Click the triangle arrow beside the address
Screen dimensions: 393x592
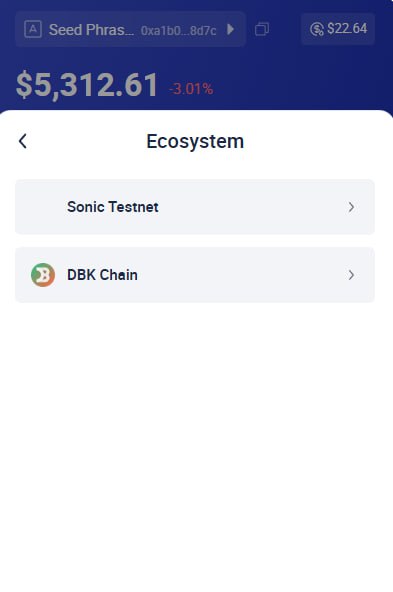click(230, 29)
